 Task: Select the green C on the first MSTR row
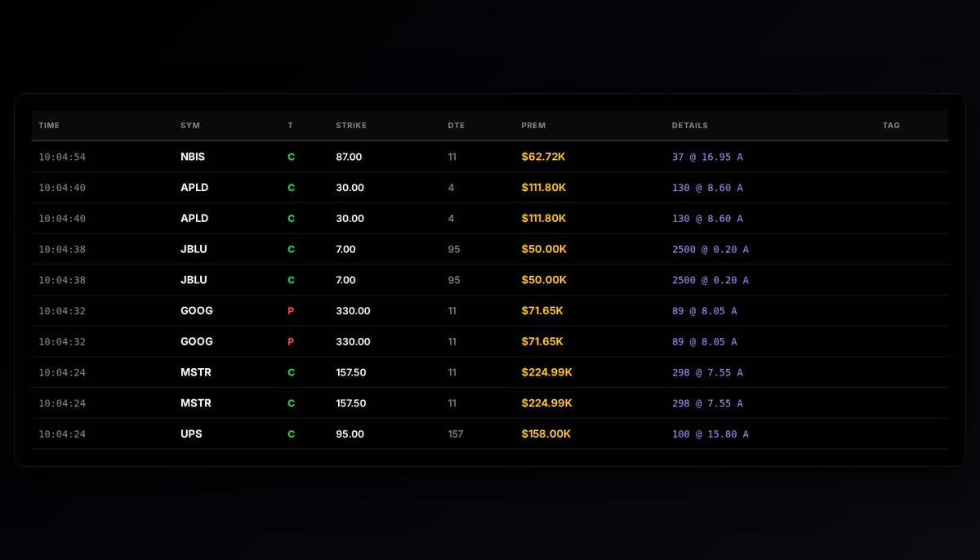[291, 372]
